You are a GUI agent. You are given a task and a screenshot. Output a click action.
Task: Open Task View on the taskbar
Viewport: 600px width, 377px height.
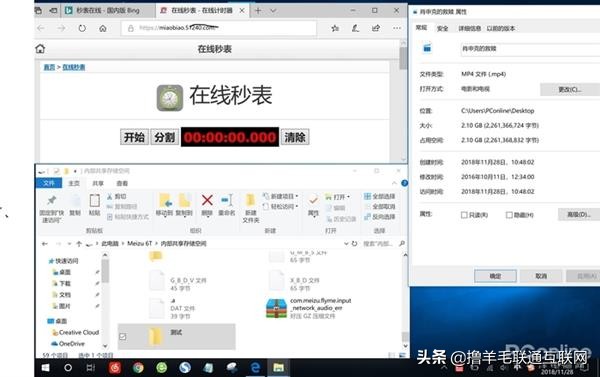click(90, 368)
